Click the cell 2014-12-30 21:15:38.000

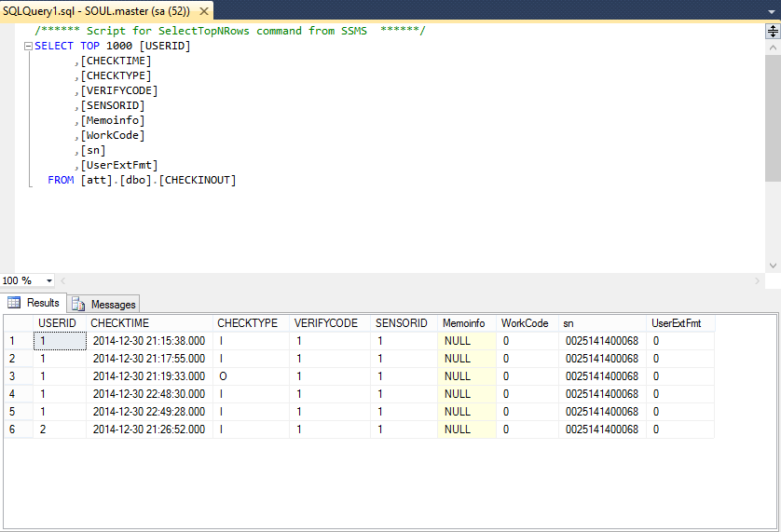(149, 341)
